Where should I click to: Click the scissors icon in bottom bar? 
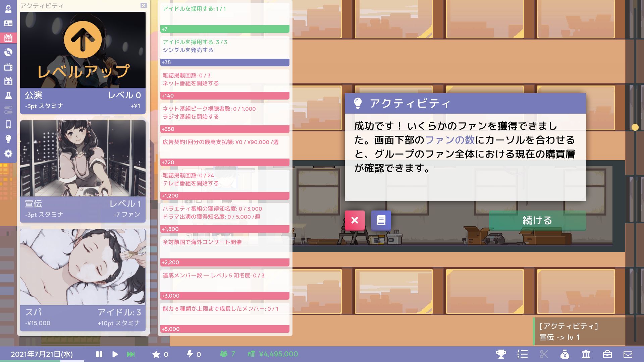click(x=544, y=354)
